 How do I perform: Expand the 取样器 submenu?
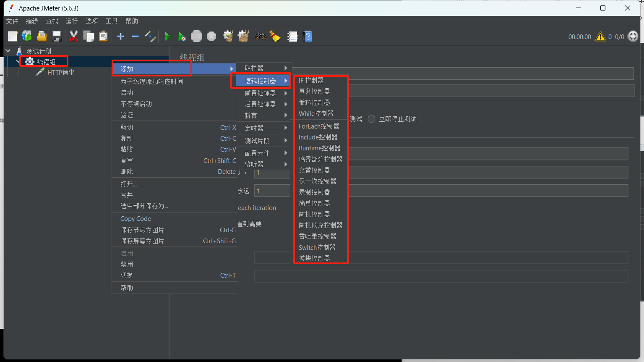pos(263,68)
